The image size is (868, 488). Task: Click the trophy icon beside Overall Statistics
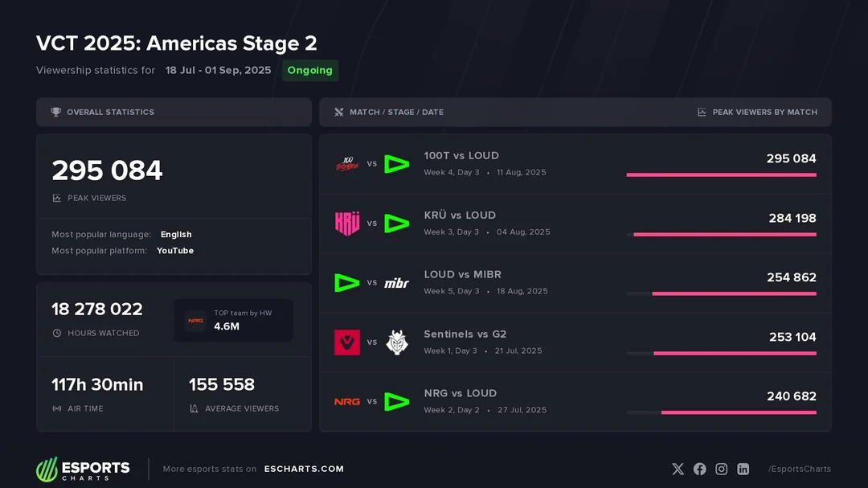click(55, 113)
